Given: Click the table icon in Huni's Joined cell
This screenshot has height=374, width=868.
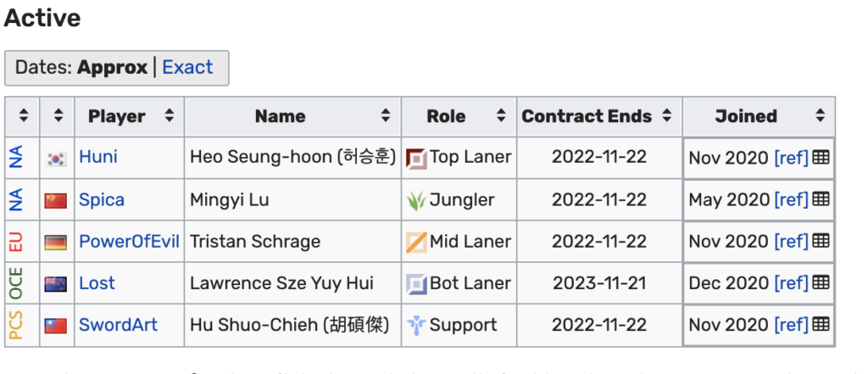Looking at the screenshot, I should [821, 158].
